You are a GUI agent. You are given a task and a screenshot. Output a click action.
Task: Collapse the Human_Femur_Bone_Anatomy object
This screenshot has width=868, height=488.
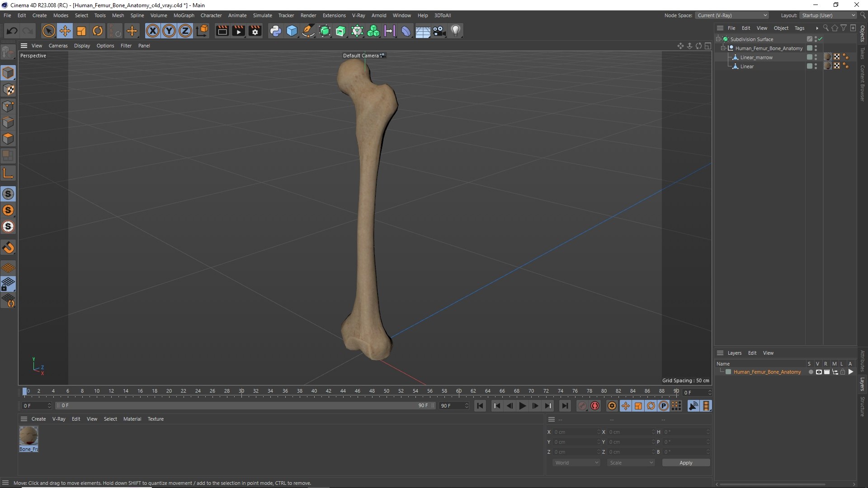pos(723,48)
